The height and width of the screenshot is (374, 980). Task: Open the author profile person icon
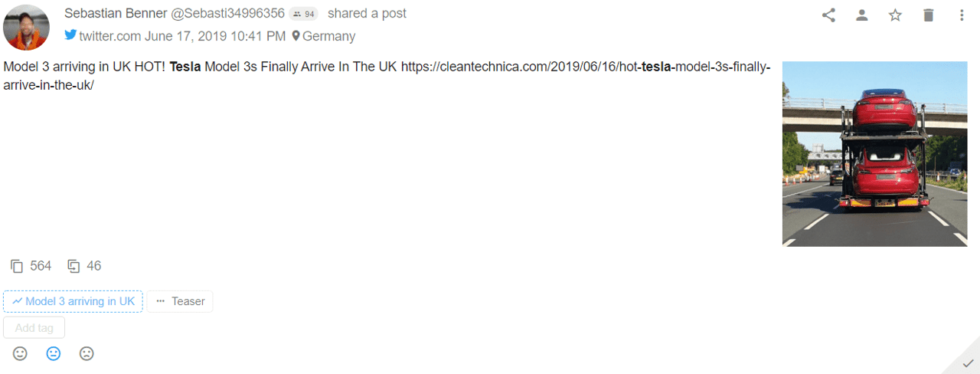(862, 15)
